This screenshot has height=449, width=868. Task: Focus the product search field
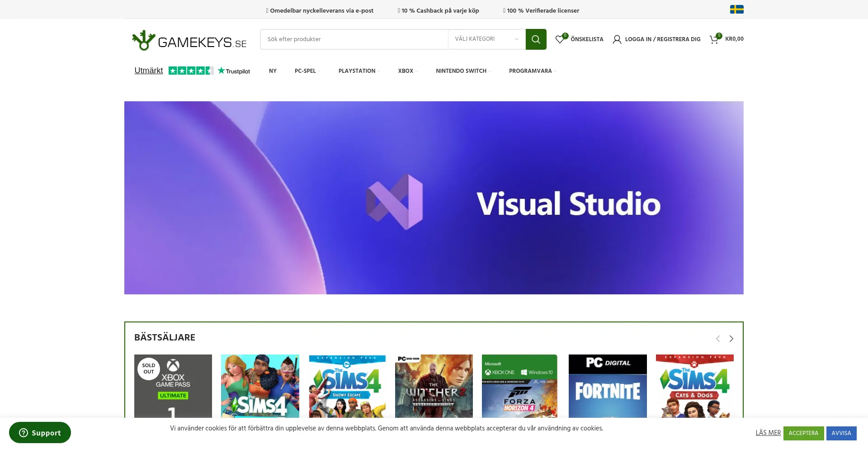click(354, 39)
